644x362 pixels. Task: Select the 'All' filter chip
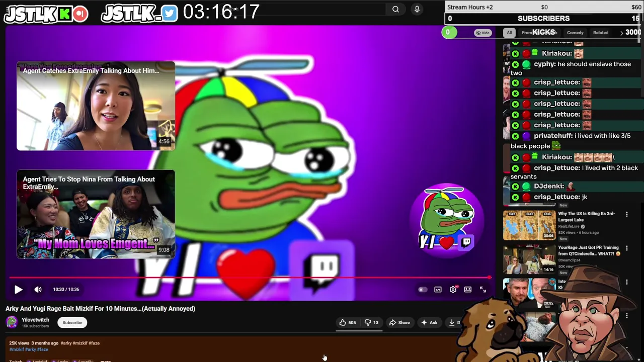pyautogui.click(x=509, y=33)
